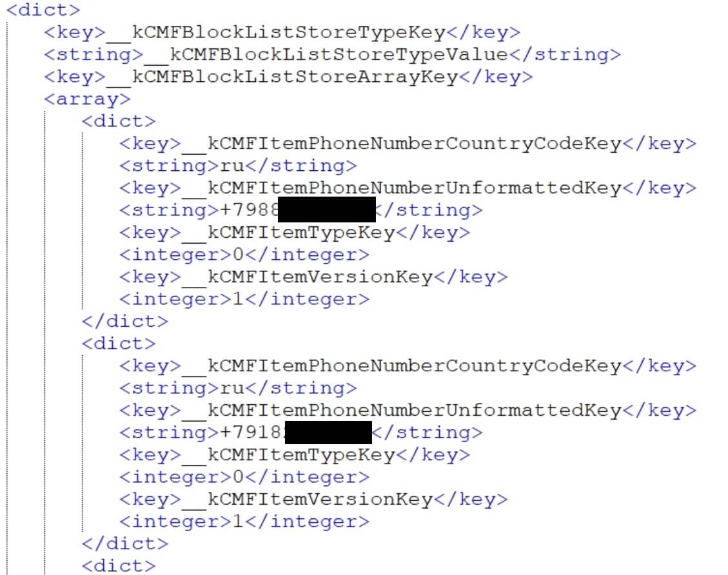Click the phone string starting +7918
This screenshot has width=728, height=575.
click(301, 433)
